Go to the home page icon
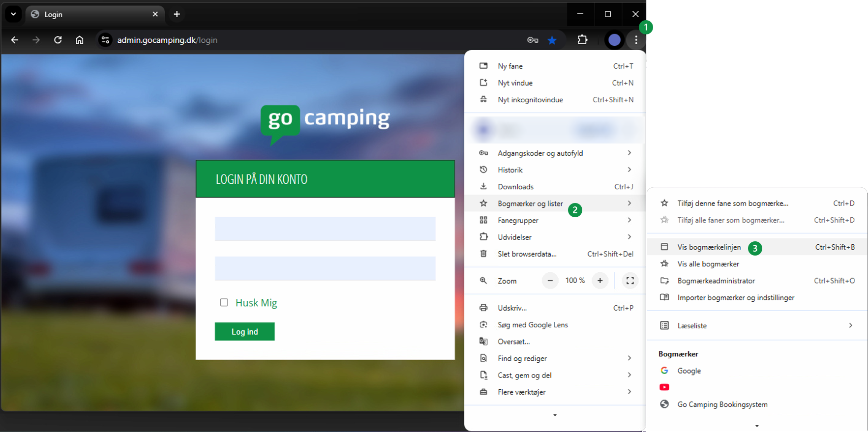The width and height of the screenshot is (868, 432). tap(79, 40)
